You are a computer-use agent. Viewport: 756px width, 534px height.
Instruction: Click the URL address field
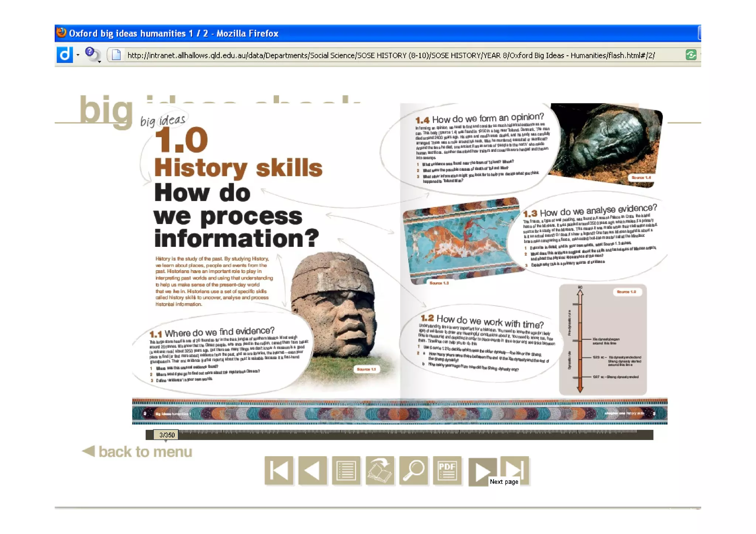click(x=391, y=55)
